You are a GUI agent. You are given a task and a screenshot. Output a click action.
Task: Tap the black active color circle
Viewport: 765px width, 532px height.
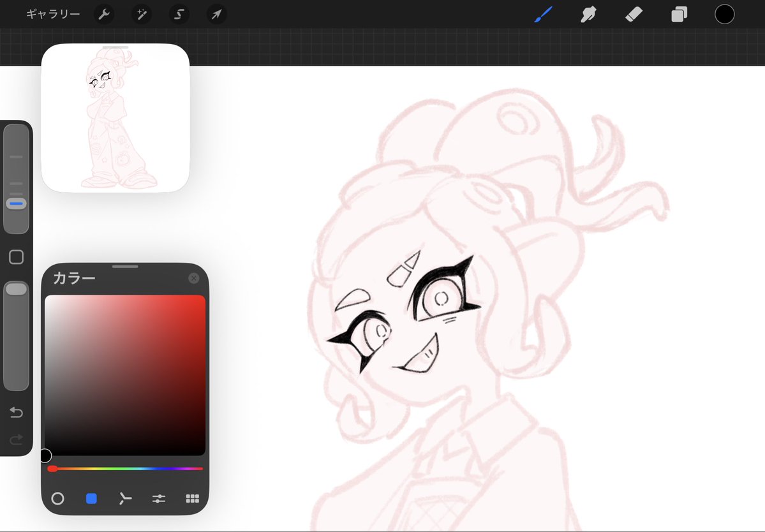(x=725, y=14)
